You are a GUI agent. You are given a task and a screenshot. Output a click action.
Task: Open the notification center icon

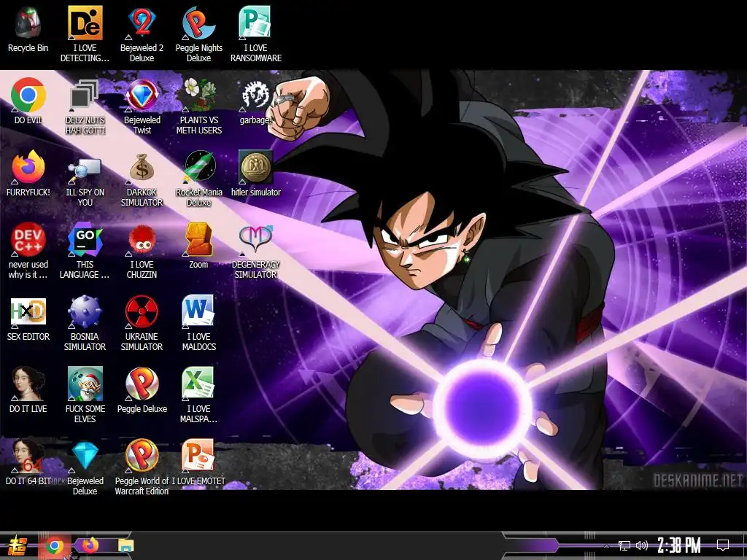pyautogui.click(x=723, y=545)
